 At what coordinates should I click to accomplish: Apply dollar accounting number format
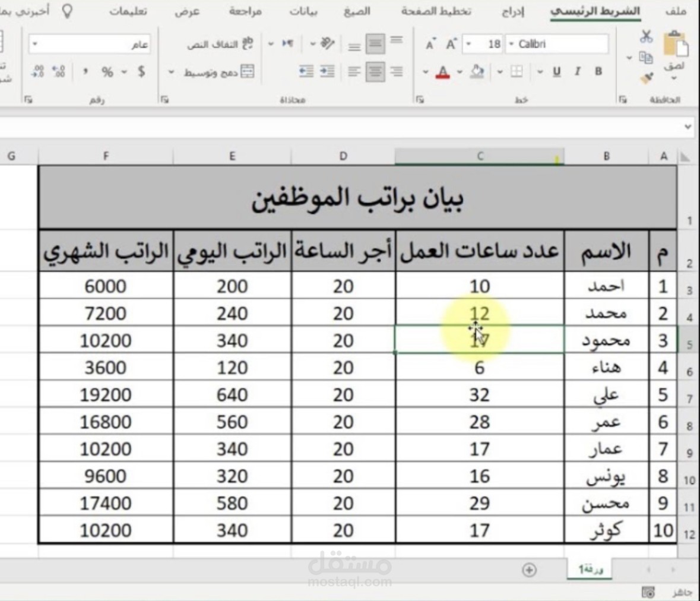[x=141, y=71]
